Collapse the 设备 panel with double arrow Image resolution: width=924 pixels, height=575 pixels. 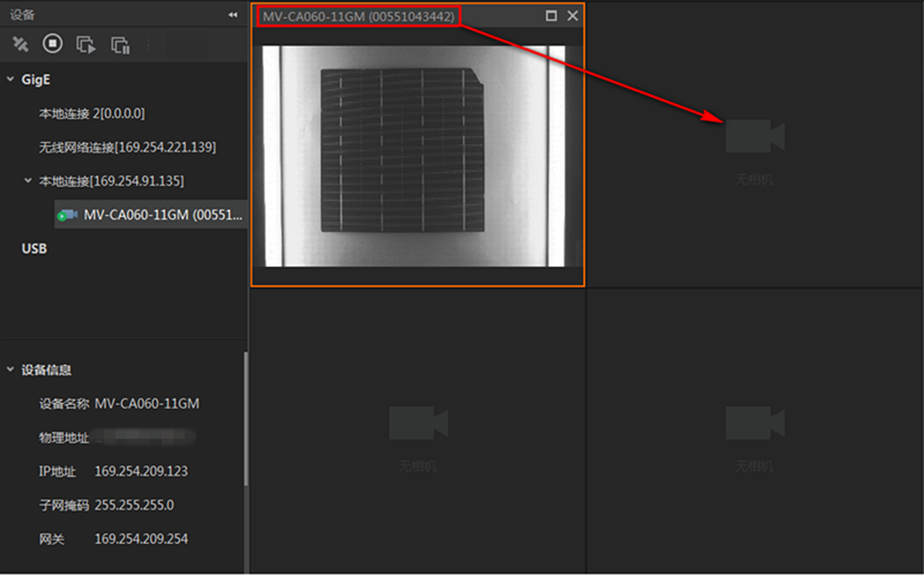pyautogui.click(x=232, y=15)
